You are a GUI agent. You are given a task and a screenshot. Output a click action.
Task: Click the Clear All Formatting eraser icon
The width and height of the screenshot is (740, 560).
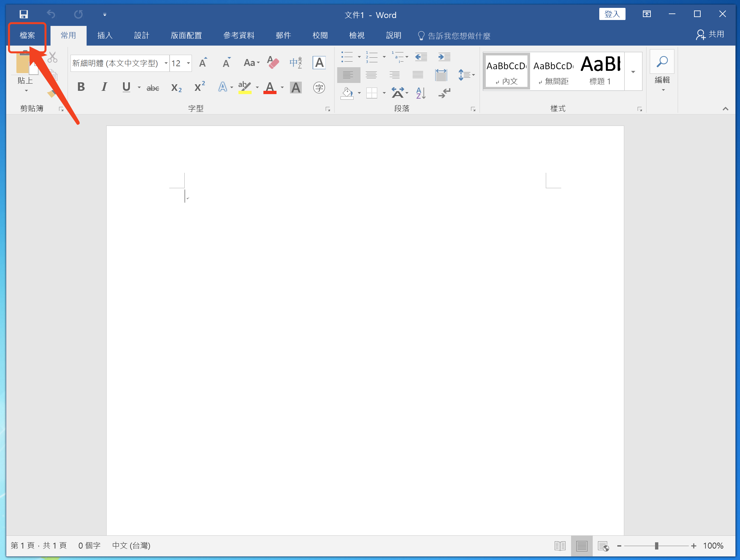pyautogui.click(x=273, y=63)
